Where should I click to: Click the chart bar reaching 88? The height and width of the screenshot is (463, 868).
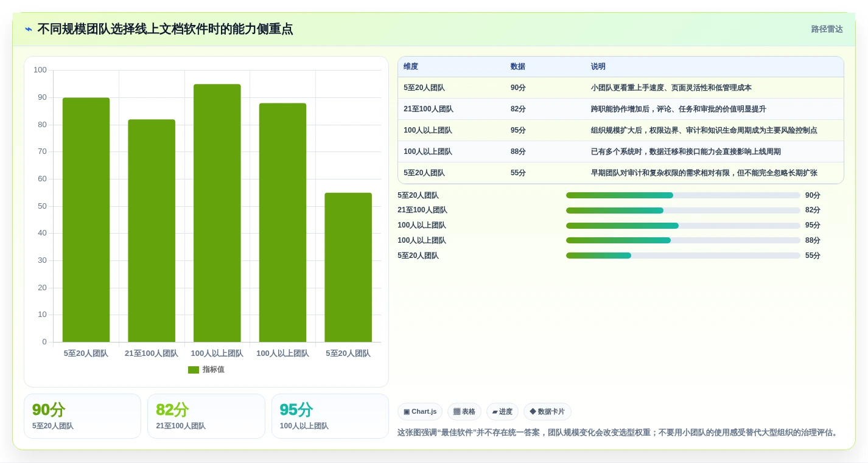tap(282, 223)
